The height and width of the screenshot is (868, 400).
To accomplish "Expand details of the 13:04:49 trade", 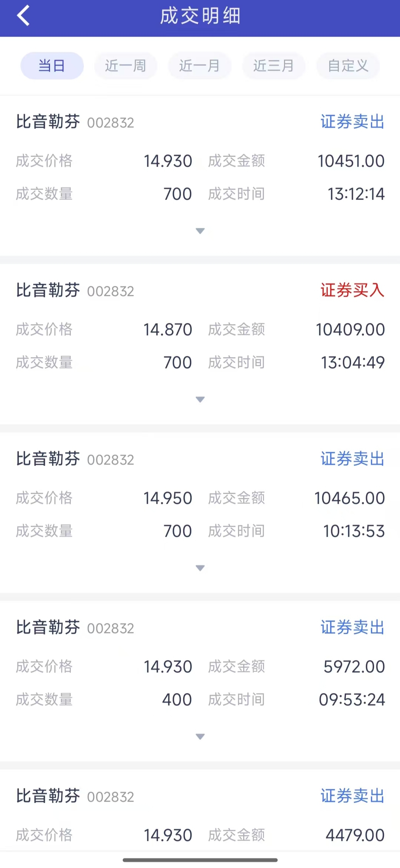I will (200, 400).
